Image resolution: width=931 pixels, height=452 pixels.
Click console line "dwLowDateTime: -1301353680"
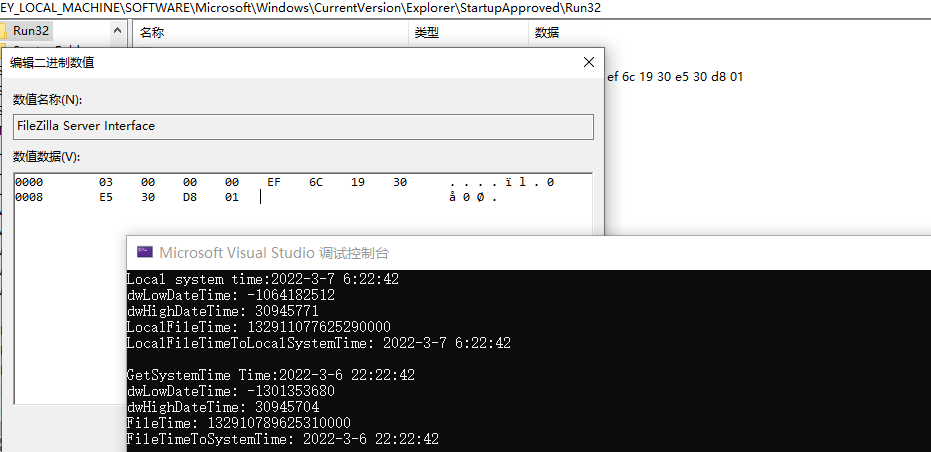pos(231,391)
